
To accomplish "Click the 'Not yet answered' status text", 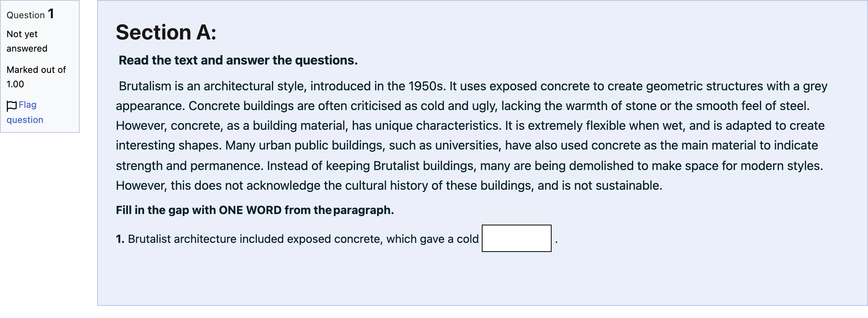I will [x=27, y=41].
